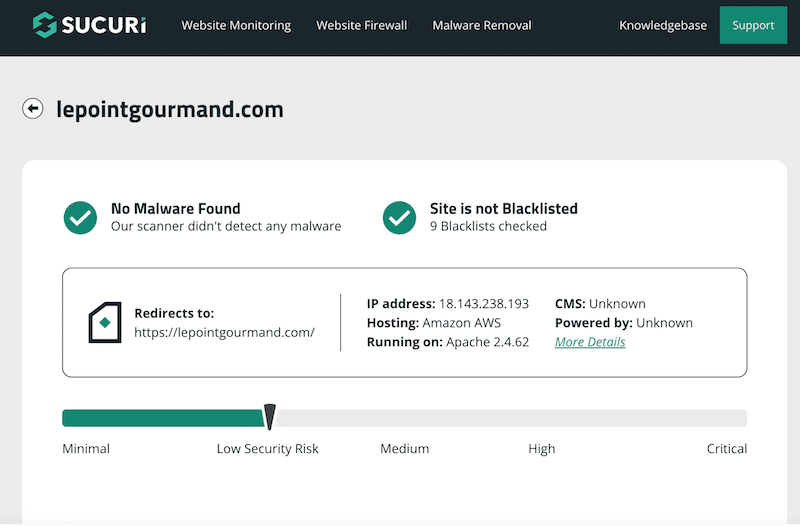Open the Malware Removal menu
This screenshot has width=800, height=526.
click(x=482, y=26)
